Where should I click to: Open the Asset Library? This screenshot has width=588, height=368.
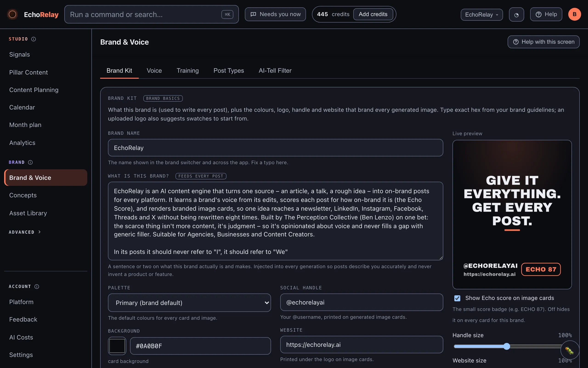click(46, 213)
